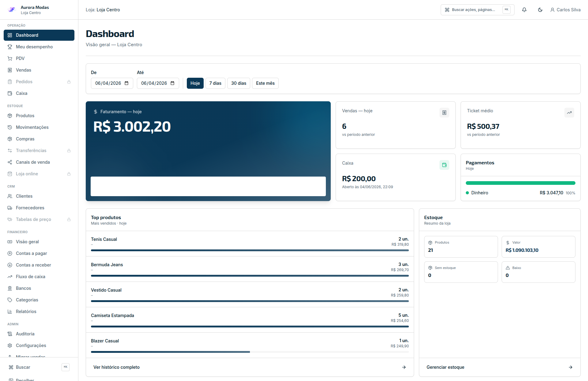The image size is (588, 381).
Task: Choose the Este mês filter
Action: click(x=265, y=83)
